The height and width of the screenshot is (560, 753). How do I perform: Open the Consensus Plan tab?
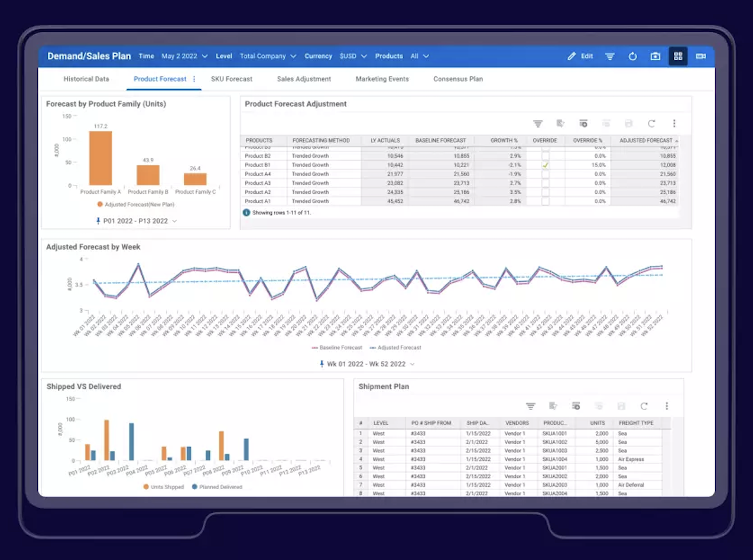458,79
